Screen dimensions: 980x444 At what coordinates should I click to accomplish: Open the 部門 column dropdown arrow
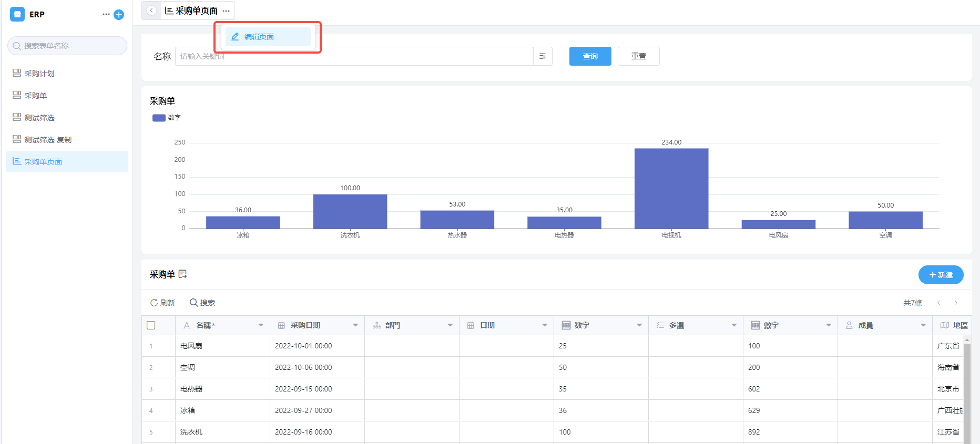click(x=450, y=325)
